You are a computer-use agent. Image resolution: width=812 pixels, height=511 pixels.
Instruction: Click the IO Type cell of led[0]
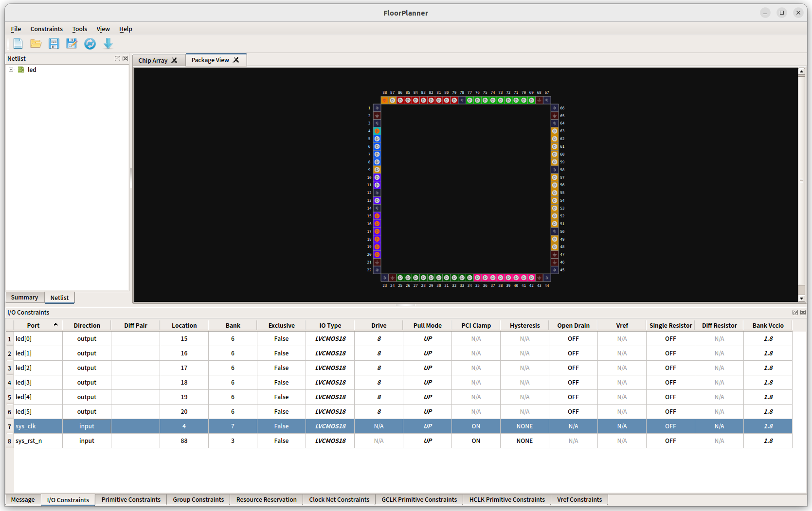330,339
